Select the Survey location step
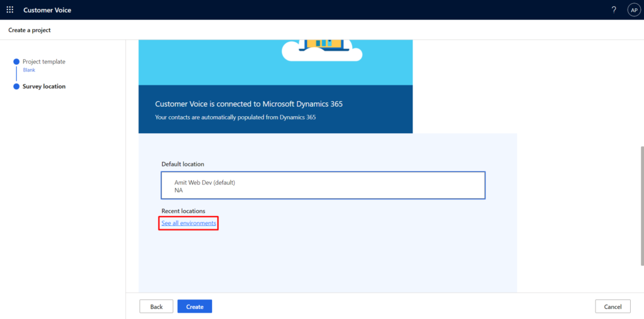The height and width of the screenshot is (319, 644). pyautogui.click(x=44, y=87)
